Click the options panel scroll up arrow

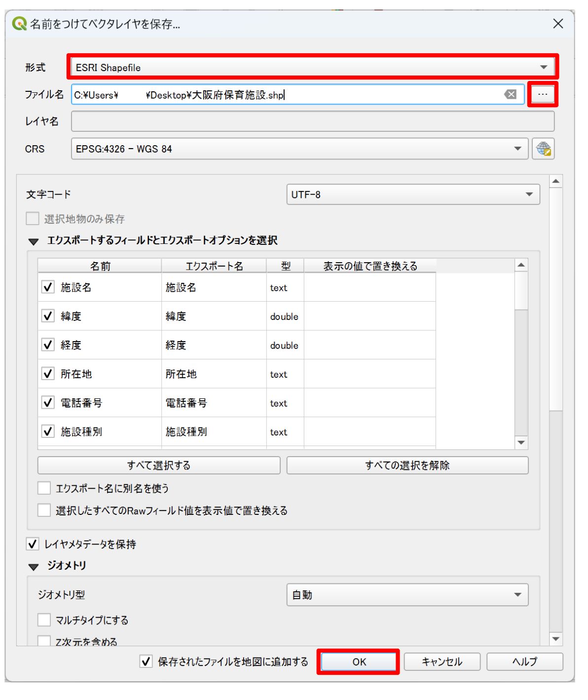556,182
